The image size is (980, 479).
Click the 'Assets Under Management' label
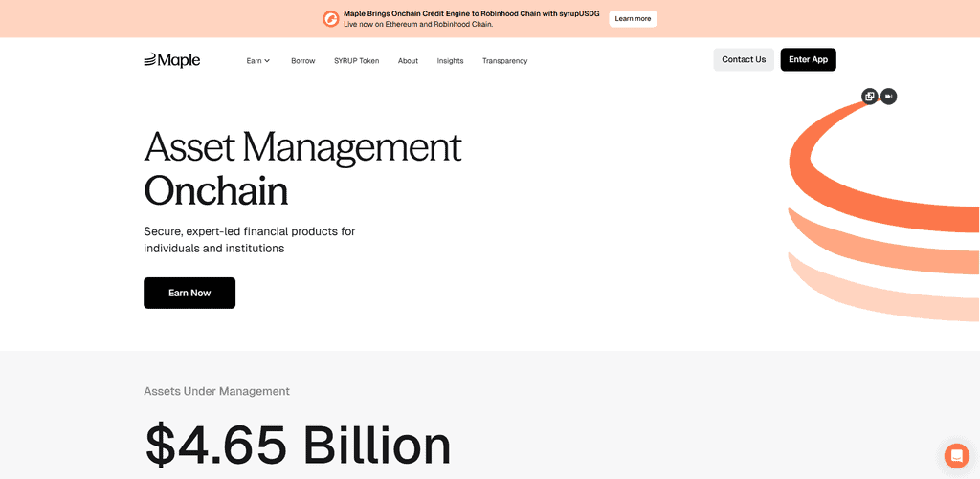click(x=217, y=392)
